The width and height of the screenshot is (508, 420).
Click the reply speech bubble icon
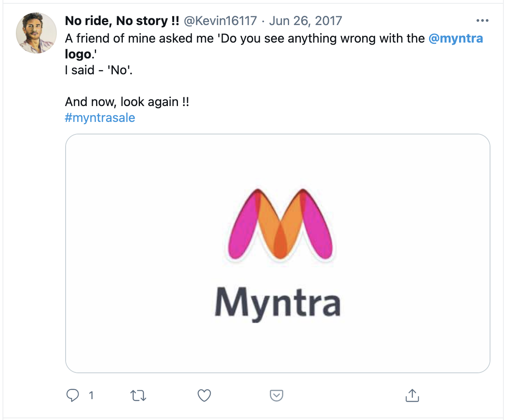73,395
